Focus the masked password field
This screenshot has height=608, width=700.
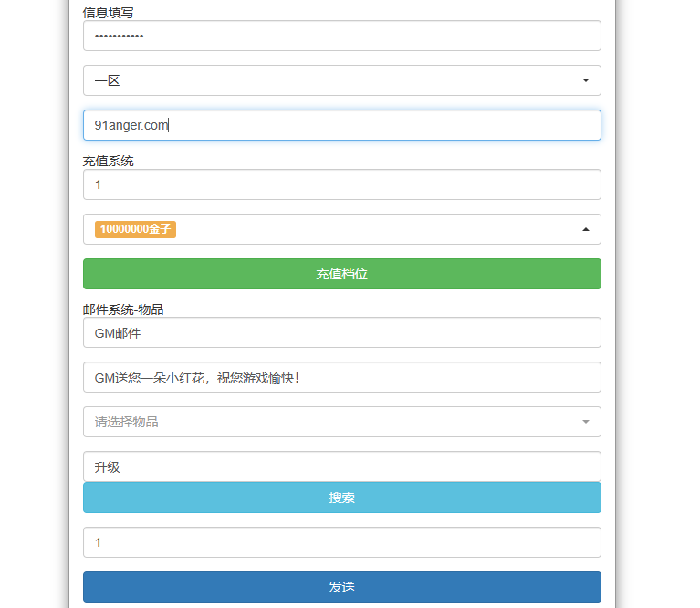tap(341, 36)
